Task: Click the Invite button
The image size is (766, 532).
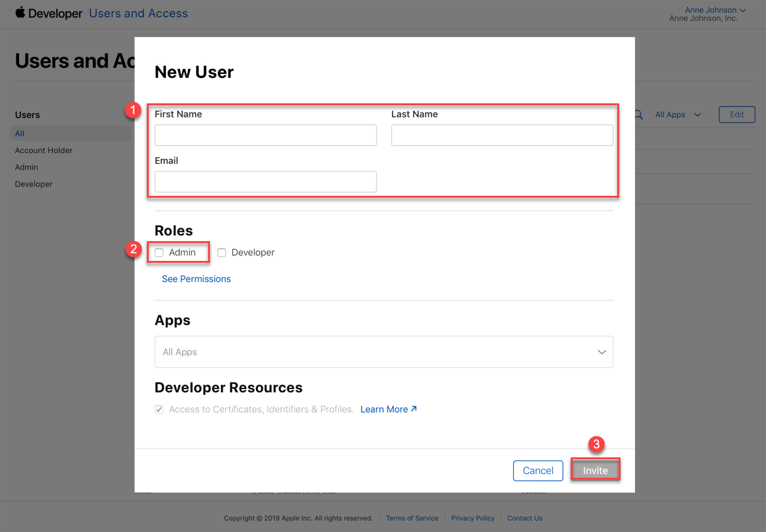Action: click(595, 471)
